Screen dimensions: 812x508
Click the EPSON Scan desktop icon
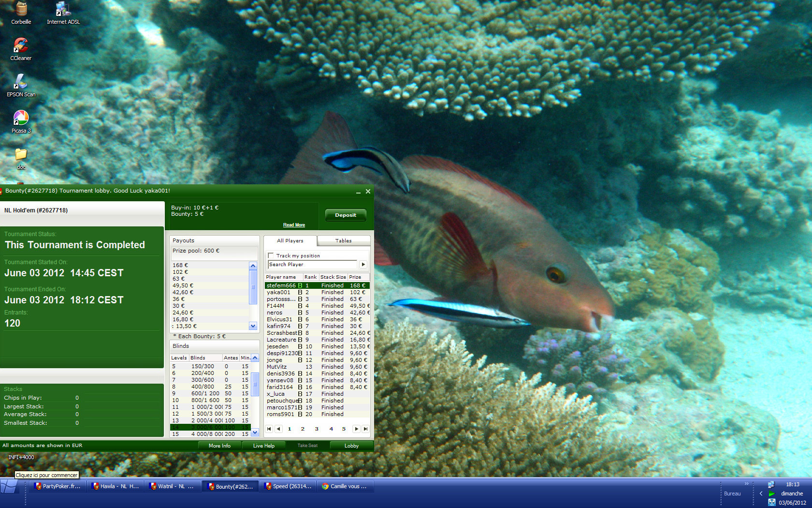[x=21, y=85]
